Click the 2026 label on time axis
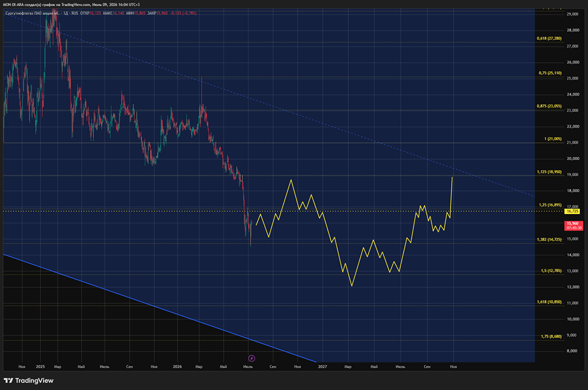Image resolution: width=588 pixels, height=390 pixels. 178,366
